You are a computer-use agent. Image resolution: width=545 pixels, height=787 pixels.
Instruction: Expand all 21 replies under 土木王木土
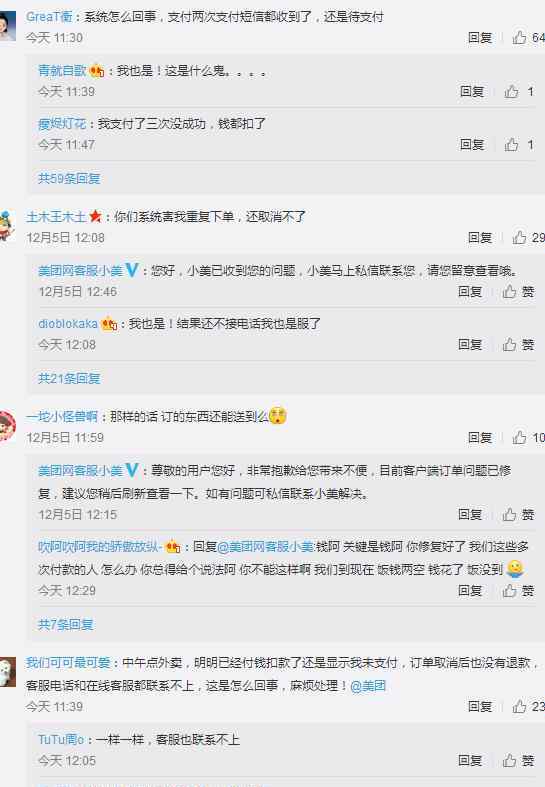coord(69,378)
